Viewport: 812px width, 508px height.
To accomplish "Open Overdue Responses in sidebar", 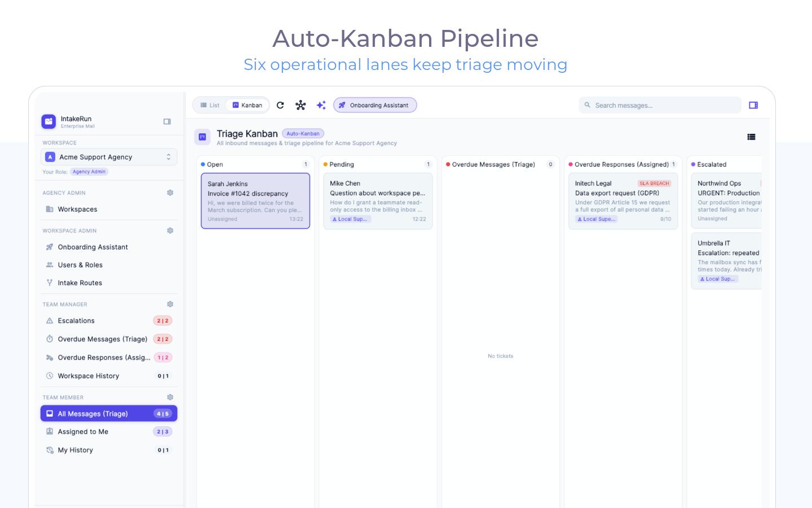I will point(109,358).
